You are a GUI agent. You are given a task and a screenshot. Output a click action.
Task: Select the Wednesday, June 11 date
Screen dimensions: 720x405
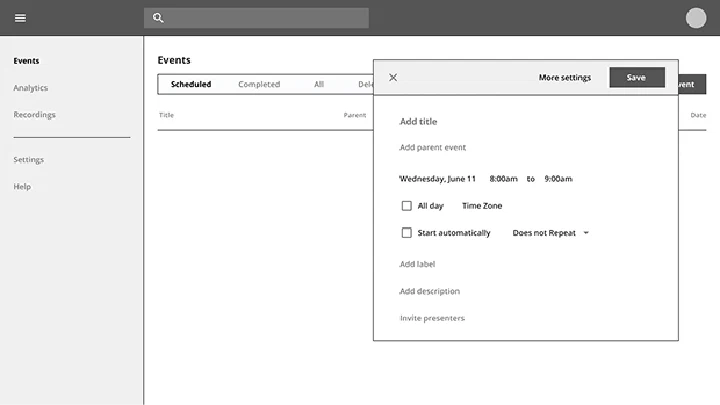(x=437, y=179)
